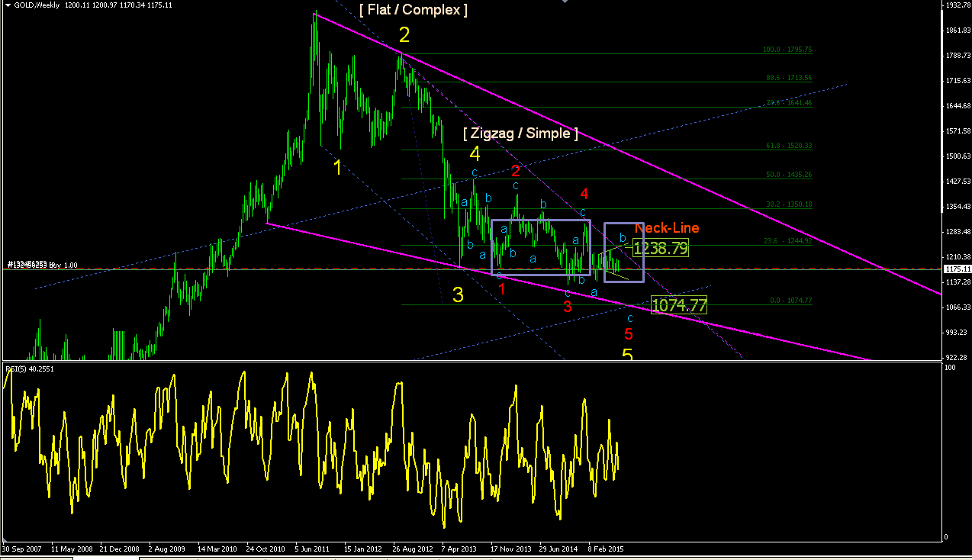Image resolution: width=972 pixels, height=560 pixels.
Task: Select the Fibonacci '38.2 - 1350.18' level label
Action: pyautogui.click(x=789, y=204)
